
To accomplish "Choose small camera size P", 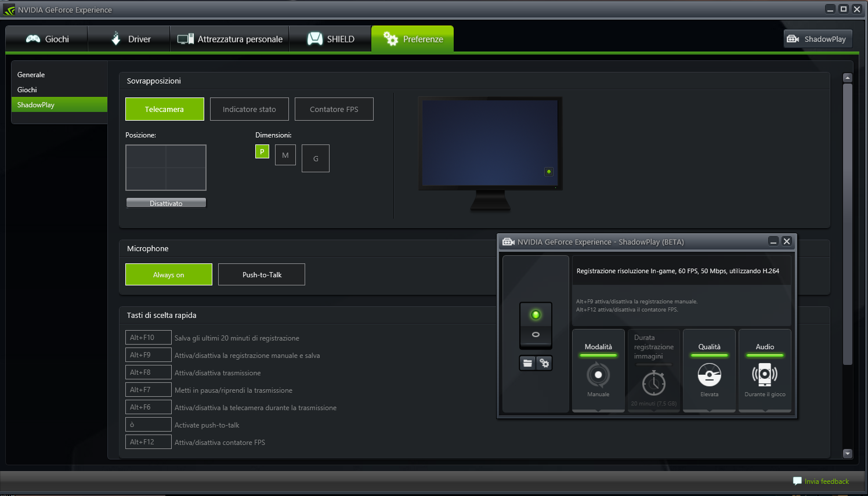I will [262, 151].
